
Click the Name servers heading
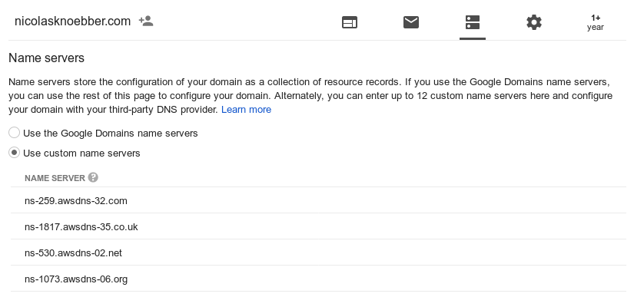(x=46, y=58)
